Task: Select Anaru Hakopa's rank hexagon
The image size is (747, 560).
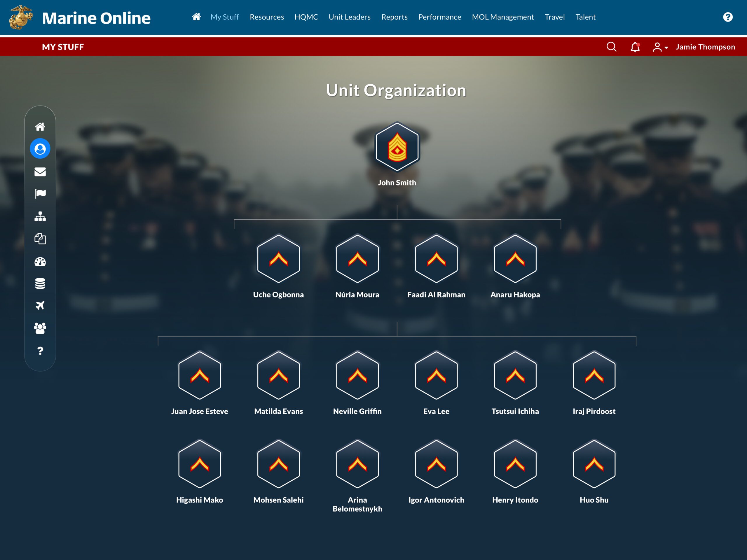Action: point(515,259)
